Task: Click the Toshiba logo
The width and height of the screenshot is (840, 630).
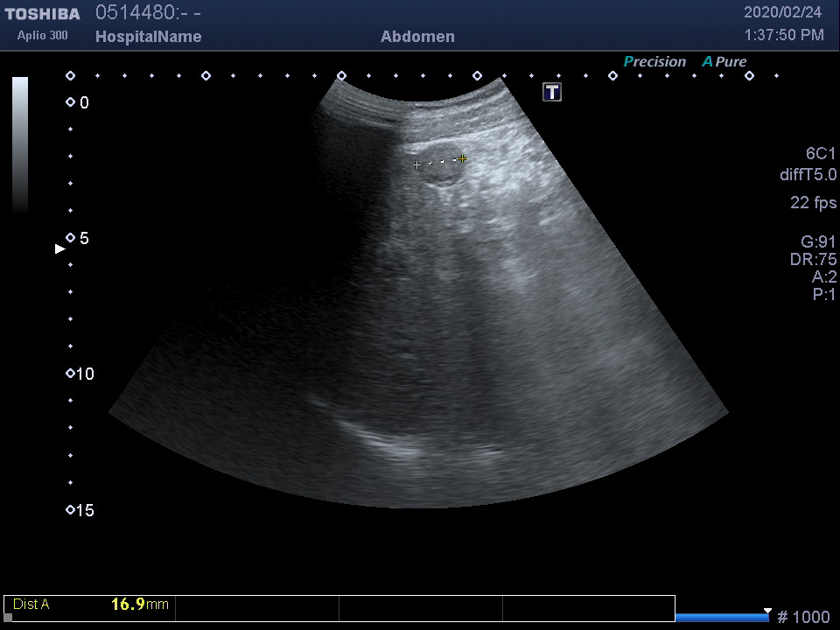Action: coord(42,14)
